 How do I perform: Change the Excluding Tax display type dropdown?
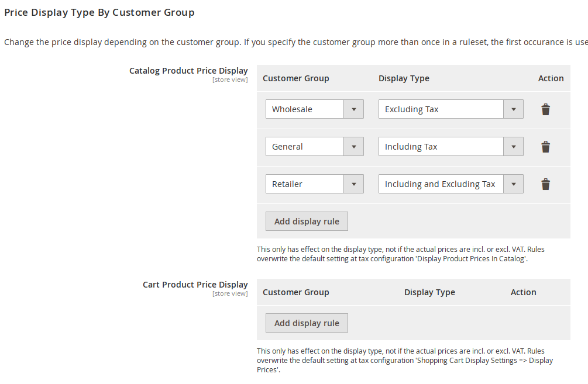[451, 109]
